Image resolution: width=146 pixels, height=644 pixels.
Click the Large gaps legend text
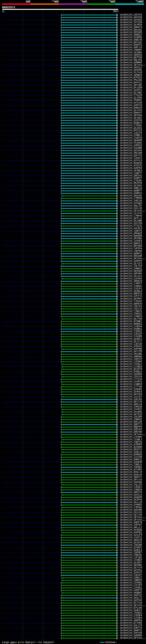point(28,642)
